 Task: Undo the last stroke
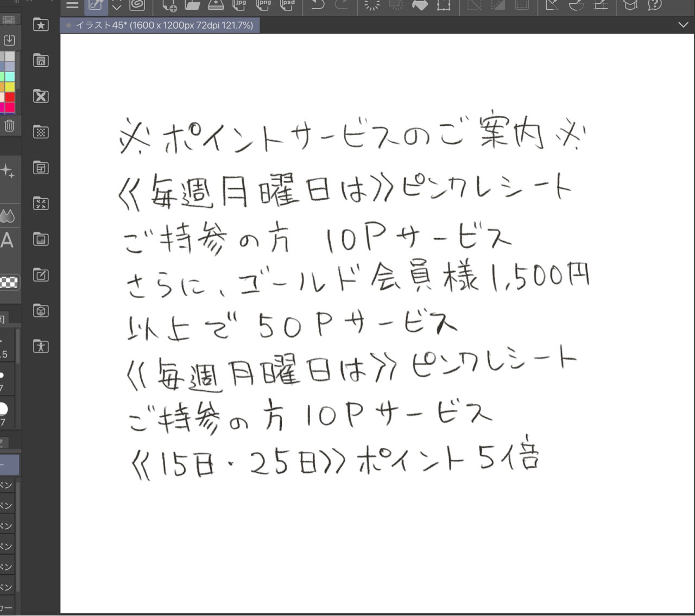point(318,5)
